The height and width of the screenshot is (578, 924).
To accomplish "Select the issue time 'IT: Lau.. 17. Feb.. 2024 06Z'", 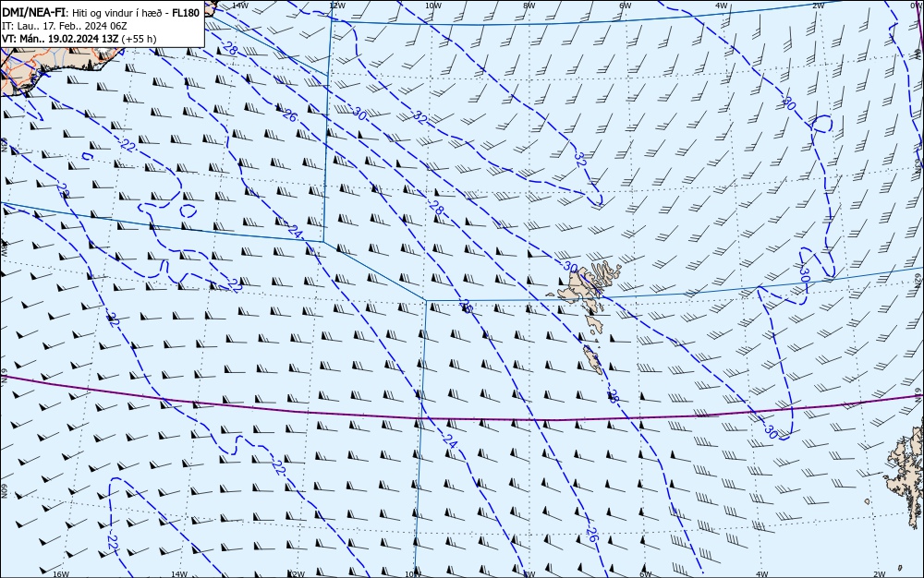I will tap(65, 26).
